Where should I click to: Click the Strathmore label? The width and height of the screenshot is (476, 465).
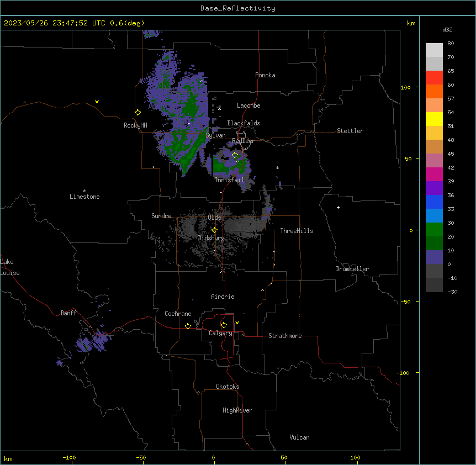pos(285,336)
